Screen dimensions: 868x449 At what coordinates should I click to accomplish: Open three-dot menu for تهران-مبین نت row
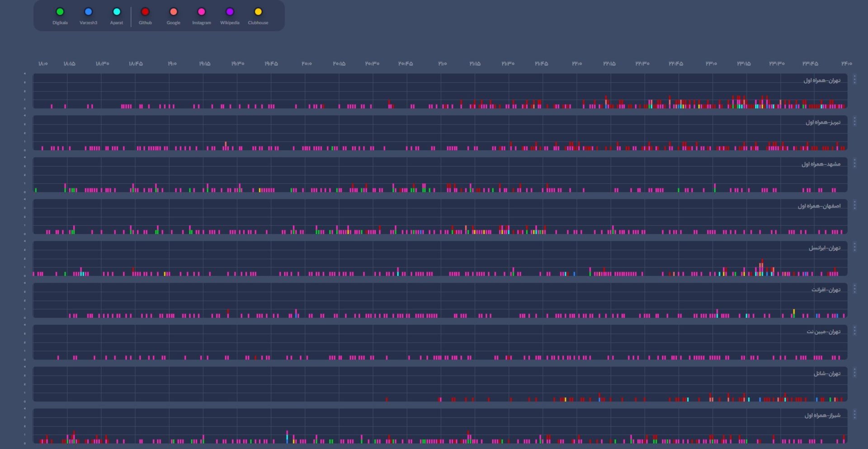tap(854, 331)
